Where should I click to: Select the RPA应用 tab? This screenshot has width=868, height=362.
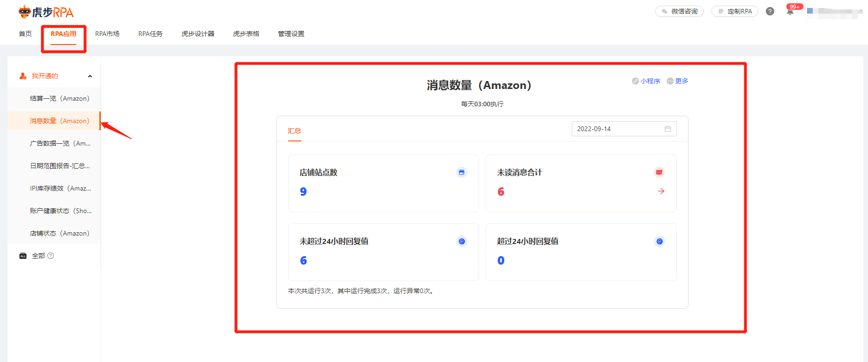point(63,34)
